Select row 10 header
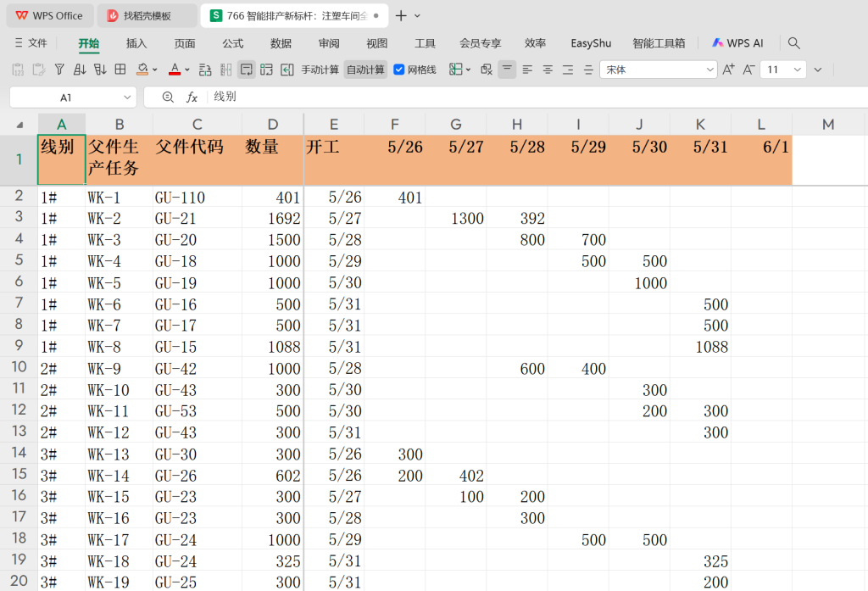Image resolution: width=868 pixels, height=591 pixels. (19, 367)
